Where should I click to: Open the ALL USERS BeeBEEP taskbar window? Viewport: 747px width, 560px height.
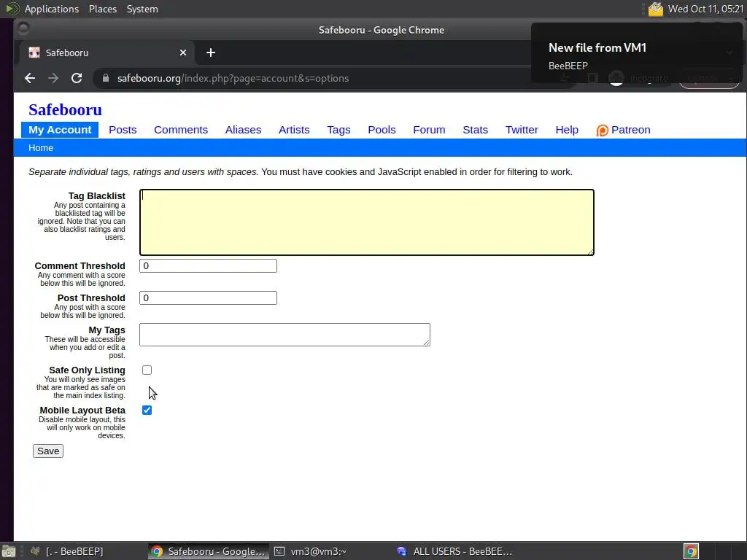pos(454,551)
